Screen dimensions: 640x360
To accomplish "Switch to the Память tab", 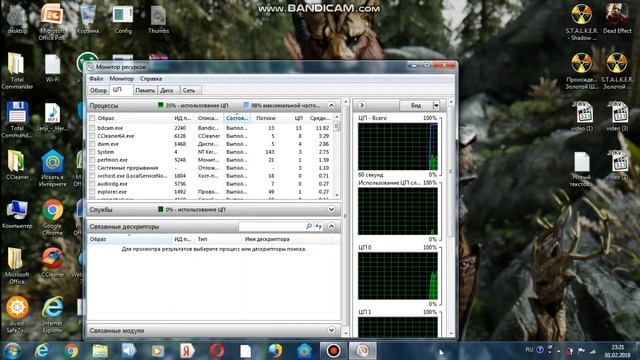I will (145, 90).
